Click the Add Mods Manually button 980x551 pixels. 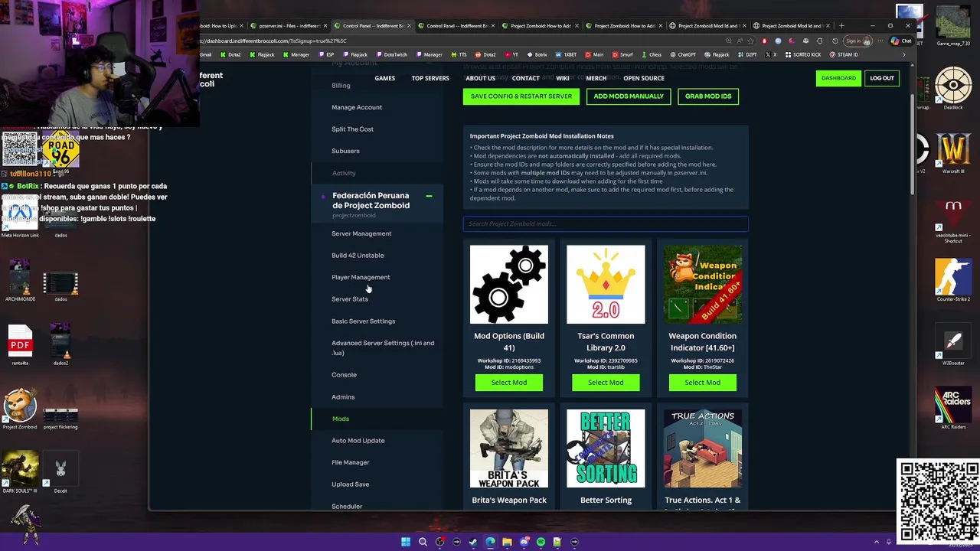[x=629, y=96]
